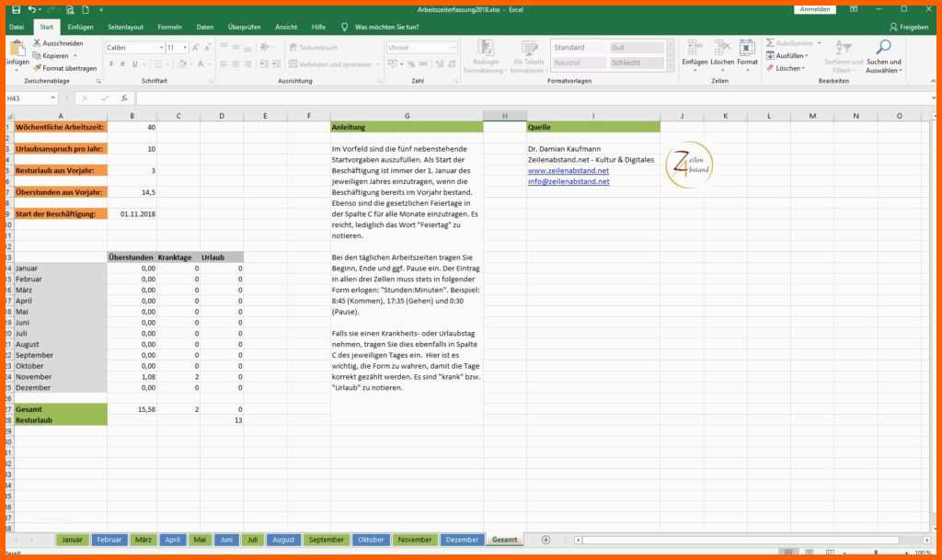The width and height of the screenshot is (942, 560).
Task: Open Als Tabelle formatieren
Action: 529,56
